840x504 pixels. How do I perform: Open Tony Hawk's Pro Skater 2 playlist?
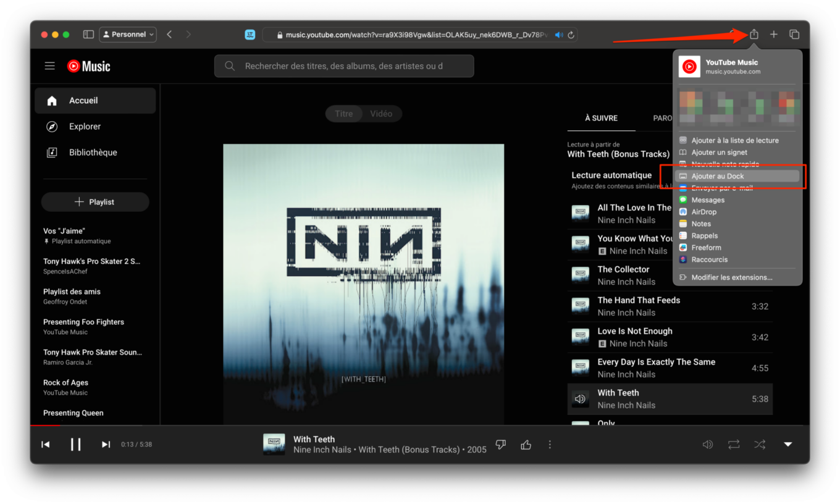(x=95, y=266)
